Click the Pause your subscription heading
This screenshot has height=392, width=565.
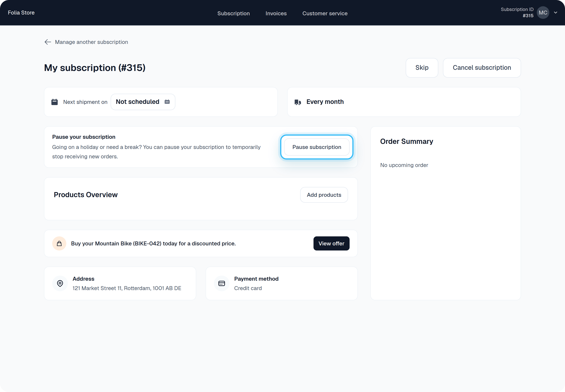[x=84, y=137]
